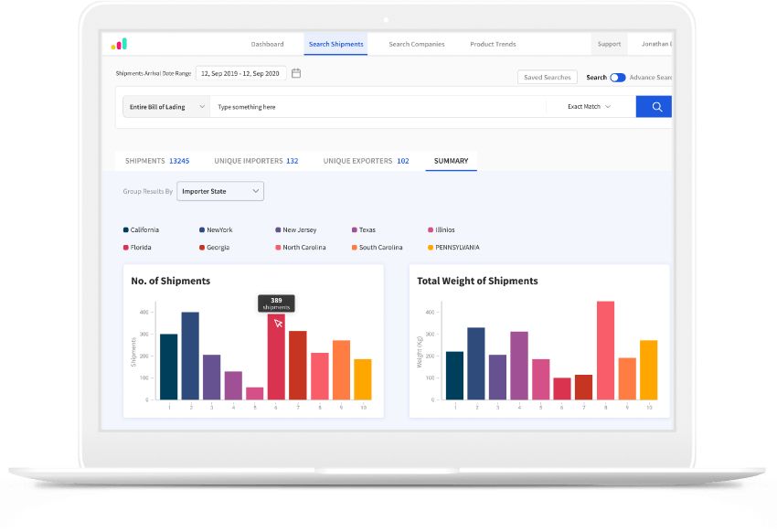This screenshot has height=532, width=777.
Task: Switch to the Product Trends tab
Action: pyautogui.click(x=493, y=44)
